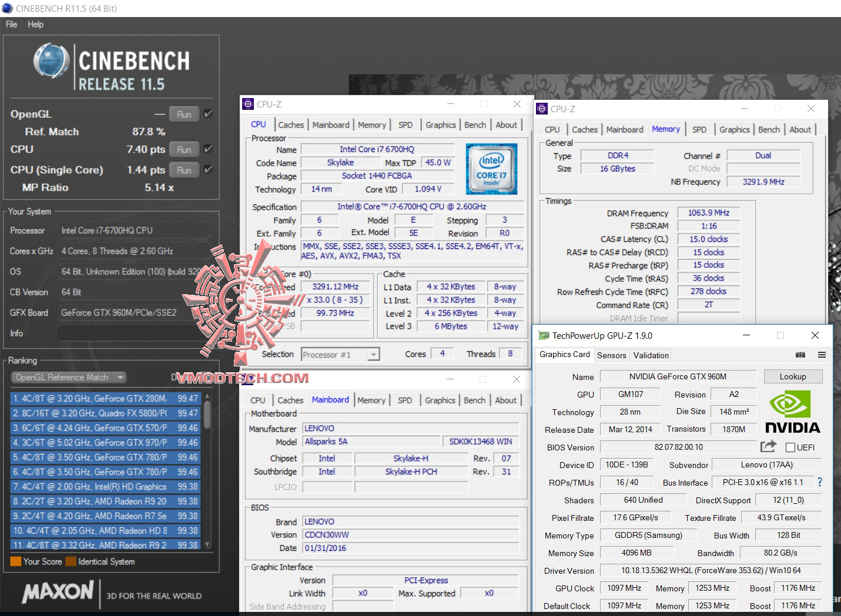Open Graphics tab in the CPU-Z Memory window
This screenshot has width=841, height=616.
click(x=735, y=130)
